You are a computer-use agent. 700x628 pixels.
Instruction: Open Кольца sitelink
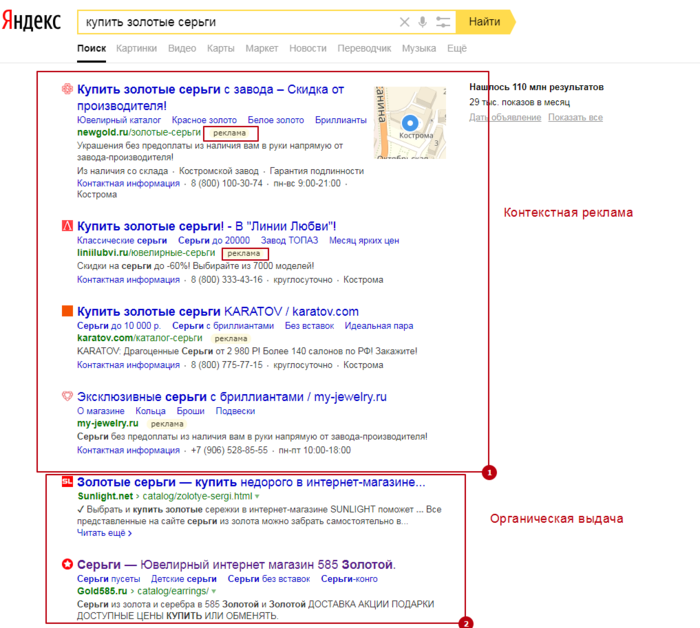tap(150, 411)
